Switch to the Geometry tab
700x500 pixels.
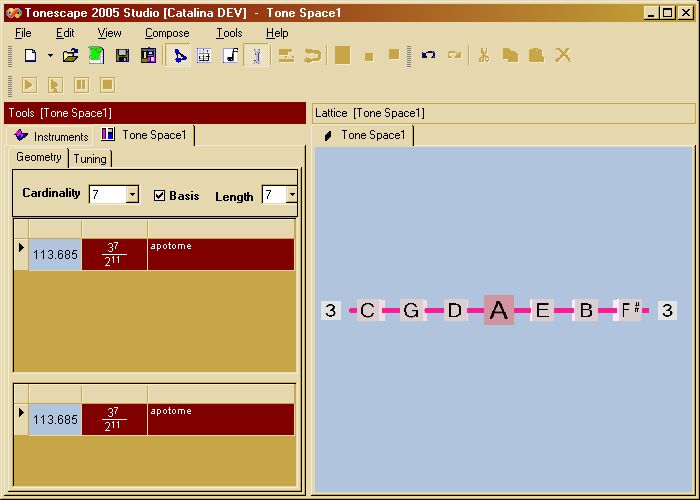click(38, 158)
